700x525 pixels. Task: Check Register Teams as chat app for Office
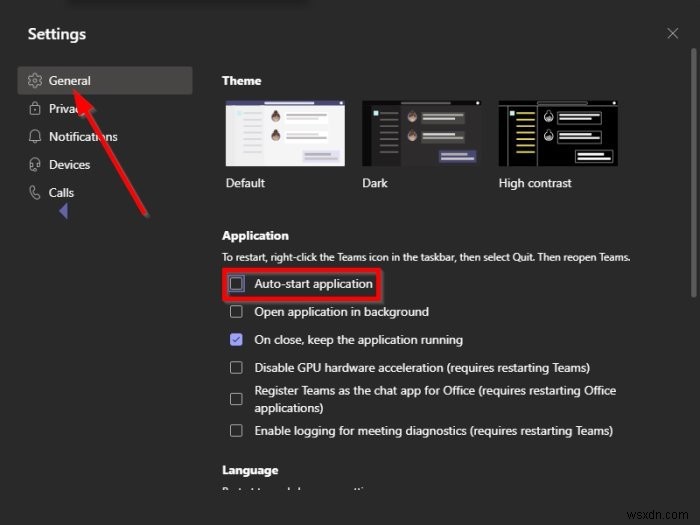236,399
